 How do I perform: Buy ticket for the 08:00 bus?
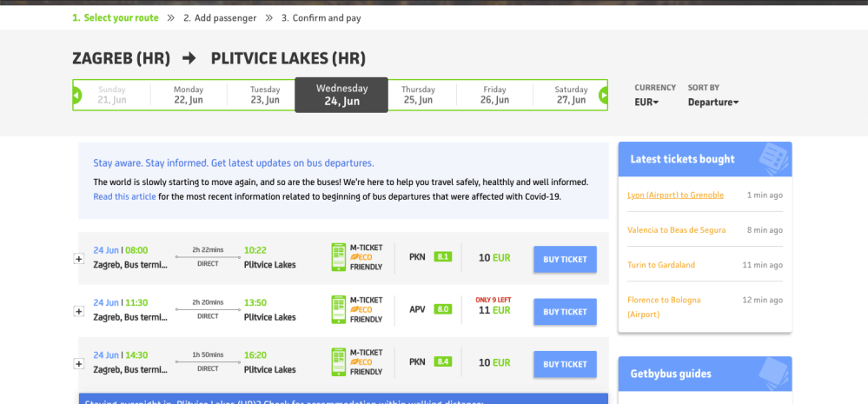coord(565,259)
